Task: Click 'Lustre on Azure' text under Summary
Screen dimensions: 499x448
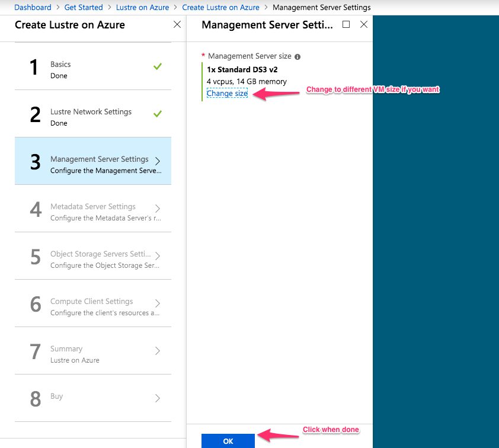Action: click(x=75, y=360)
